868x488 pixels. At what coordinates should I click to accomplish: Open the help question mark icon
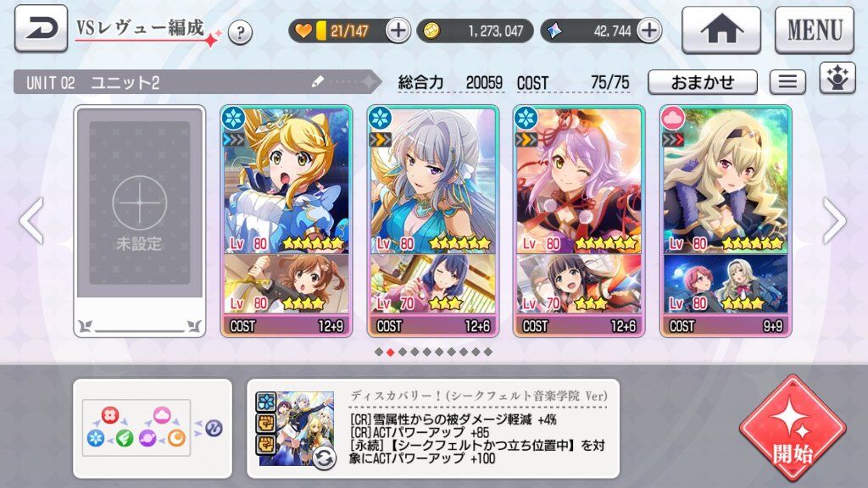240,33
